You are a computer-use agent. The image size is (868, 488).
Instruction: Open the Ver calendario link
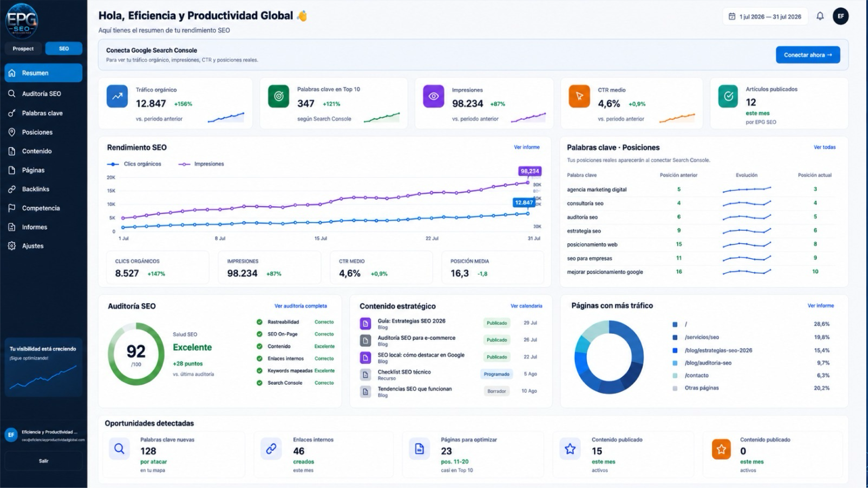526,306
